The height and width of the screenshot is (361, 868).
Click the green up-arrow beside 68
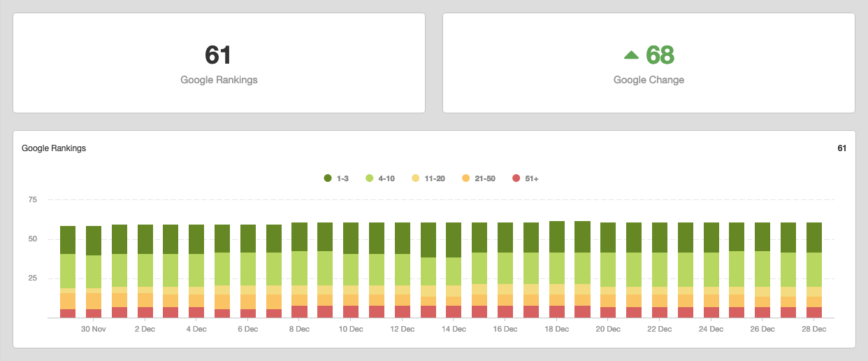pyautogui.click(x=631, y=55)
